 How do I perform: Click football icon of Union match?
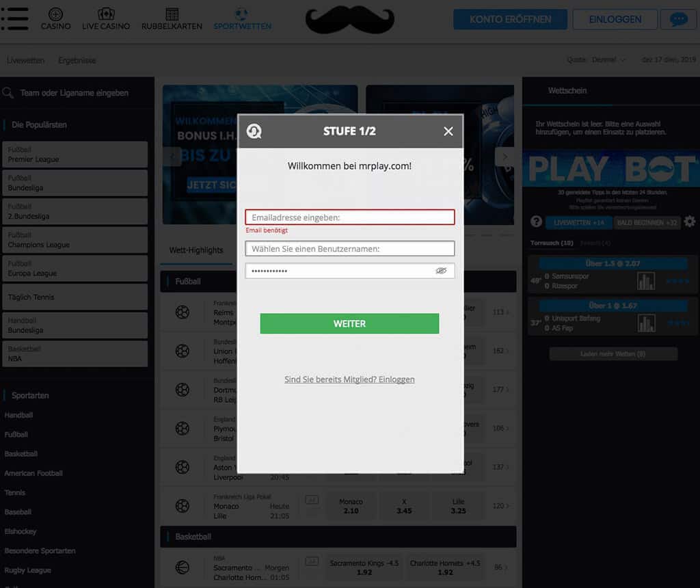[182, 351]
